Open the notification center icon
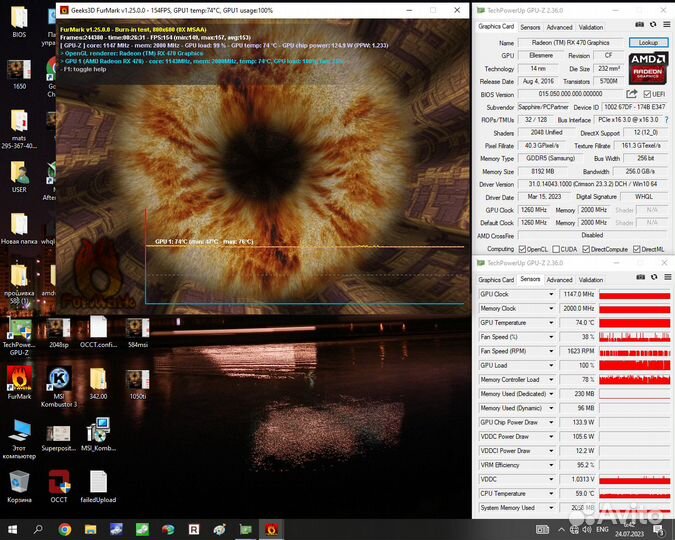Image resolution: width=675 pixels, height=540 pixels. click(x=659, y=530)
